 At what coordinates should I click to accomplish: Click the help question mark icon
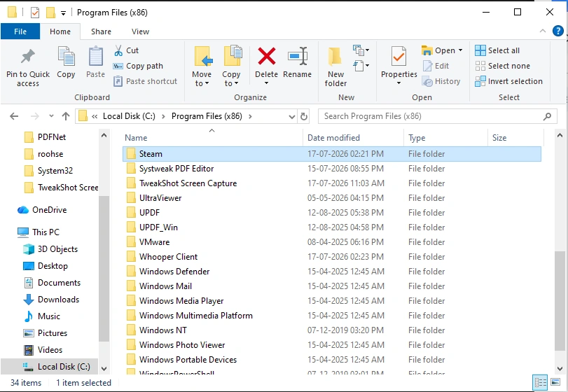[x=558, y=31]
